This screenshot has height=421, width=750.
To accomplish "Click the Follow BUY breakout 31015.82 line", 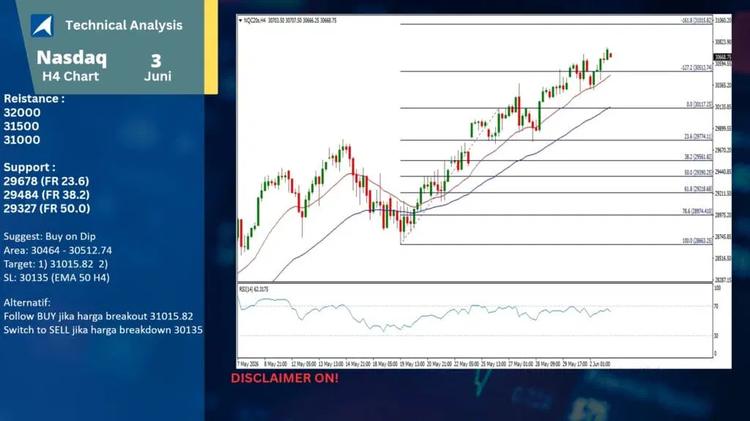I will pyautogui.click(x=98, y=316).
